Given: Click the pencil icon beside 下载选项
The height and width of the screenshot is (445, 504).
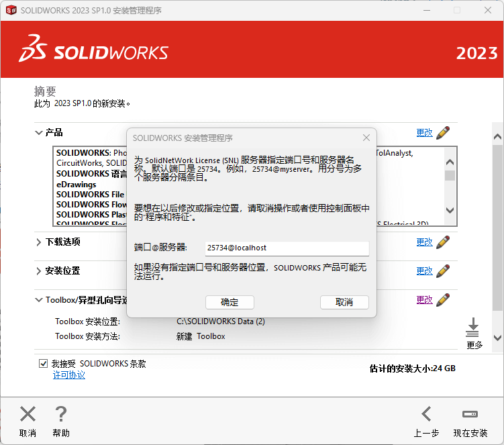Looking at the screenshot, I should tap(443, 242).
